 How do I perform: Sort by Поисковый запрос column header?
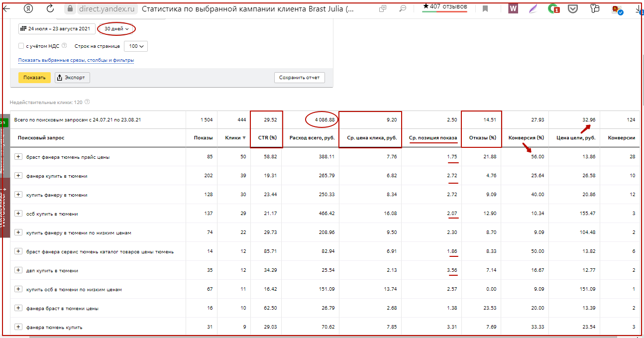tap(41, 138)
